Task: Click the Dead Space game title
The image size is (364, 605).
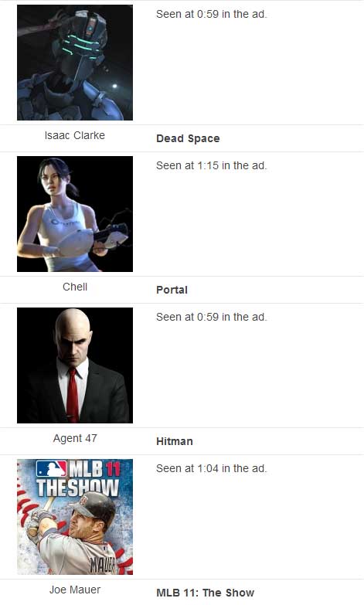Action: point(188,138)
